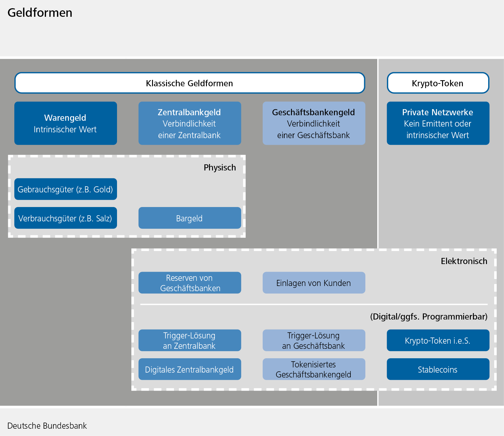
Task: Click the Geschäftsbankengeld category box
Action: pyautogui.click(x=314, y=123)
